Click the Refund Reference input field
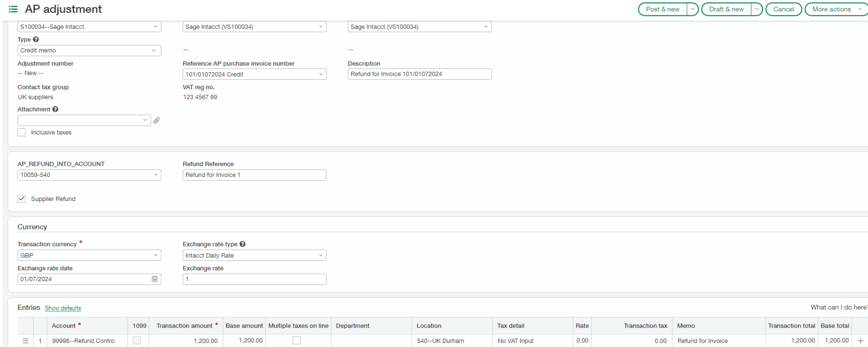The height and width of the screenshot is (347, 868). [x=254, y=175]
